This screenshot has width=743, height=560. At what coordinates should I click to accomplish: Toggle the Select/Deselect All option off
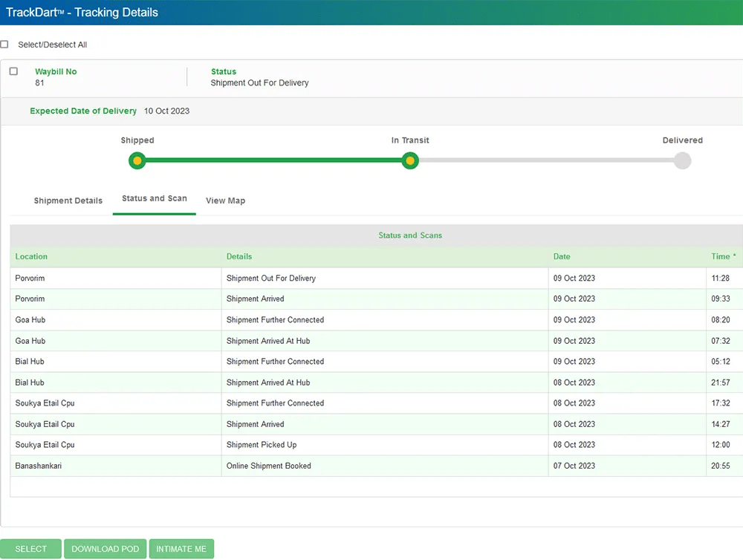4,44
